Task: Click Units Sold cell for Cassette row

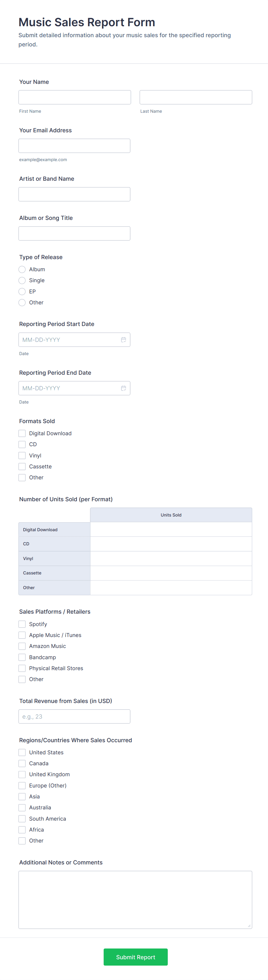Action: coord(171,573)
